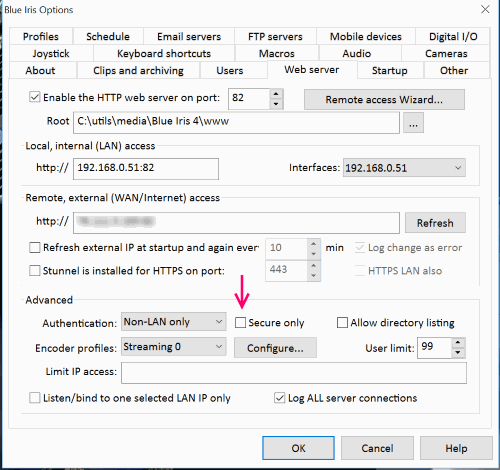
Task: Open the Interfaces dropdown
Action: point(404,168)
